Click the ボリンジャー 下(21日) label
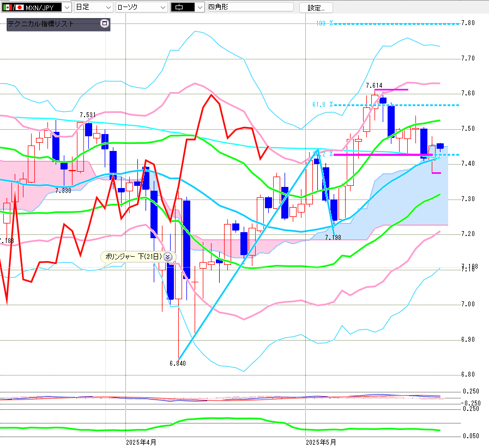 pos(134,257)
